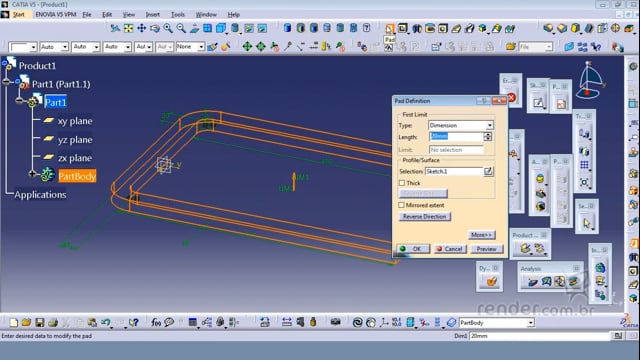
Task: Click OK in Pad Definition
Action: (x=413, y=249)
